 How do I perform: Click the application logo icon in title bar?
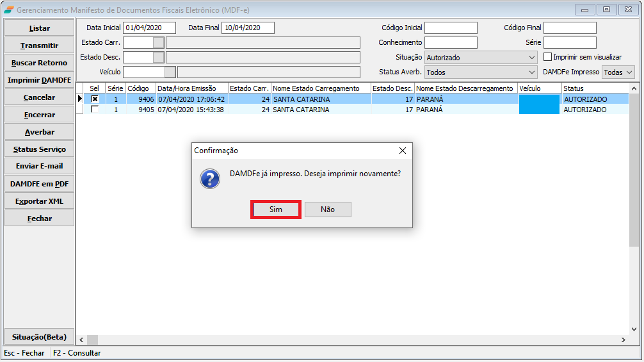(x=8, y=10)
